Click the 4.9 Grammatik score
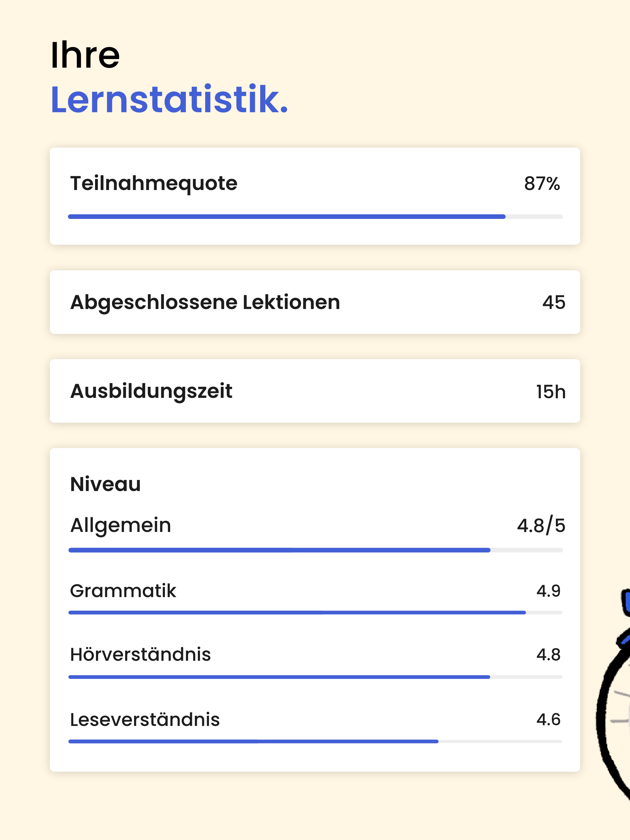The width and height of the screenshot is (630, 840). [x=548, y=591]
